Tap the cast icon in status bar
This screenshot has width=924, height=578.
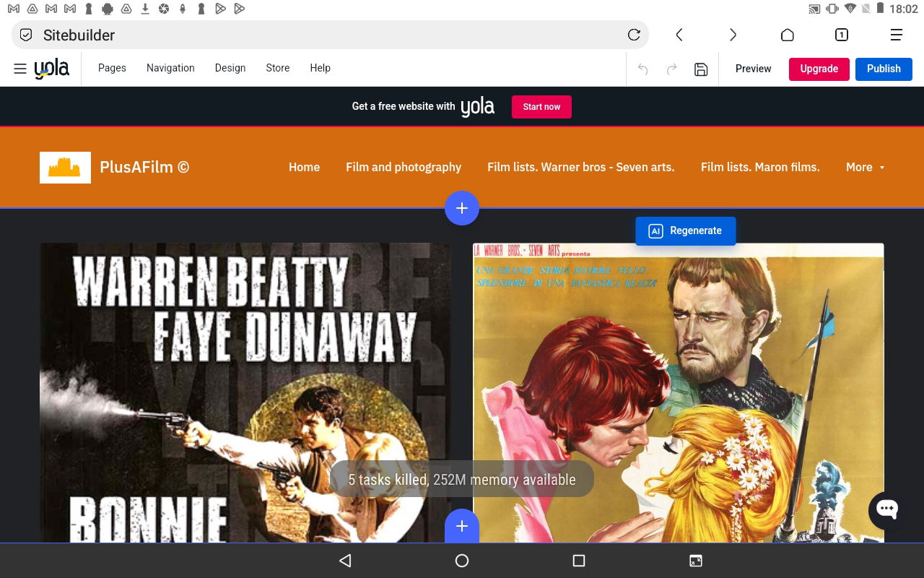[814, 9]
